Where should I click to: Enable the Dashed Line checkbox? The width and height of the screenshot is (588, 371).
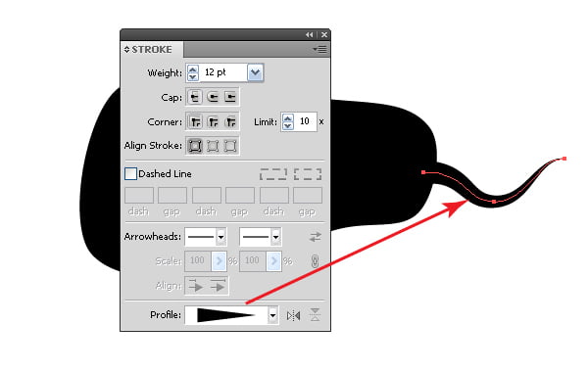130,174
